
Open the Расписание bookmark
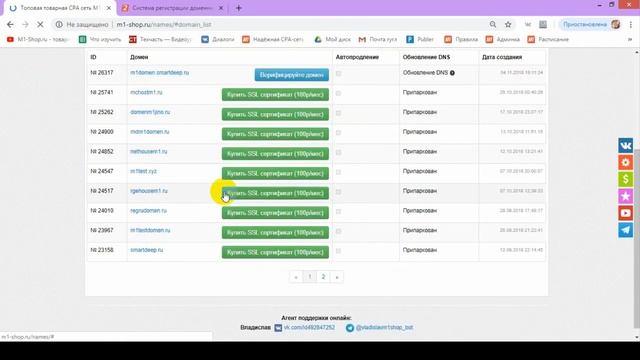[x=548, y=40]
